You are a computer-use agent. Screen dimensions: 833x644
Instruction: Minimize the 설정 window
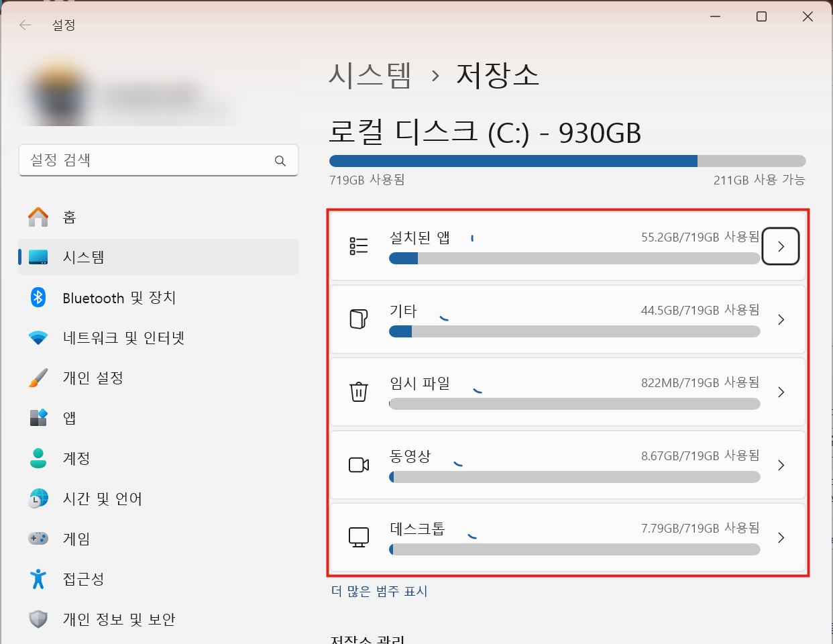(x=715, y=16)
